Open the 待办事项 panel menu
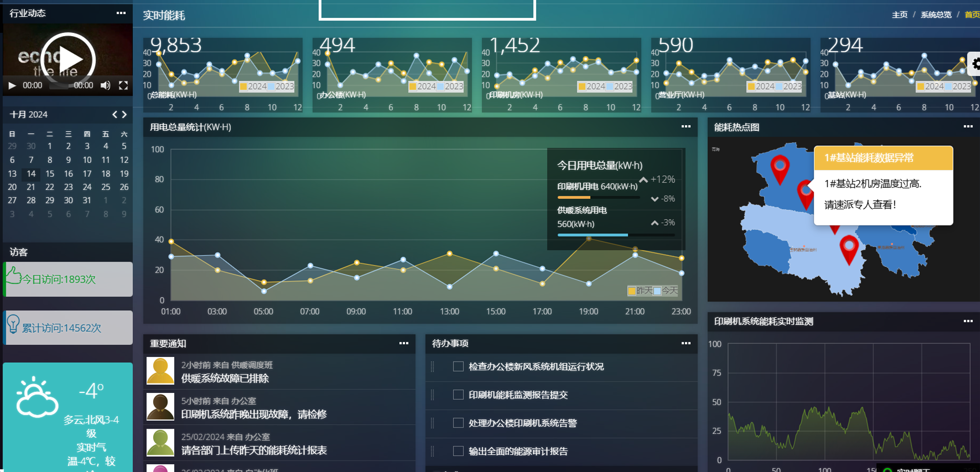 point(686,343)
